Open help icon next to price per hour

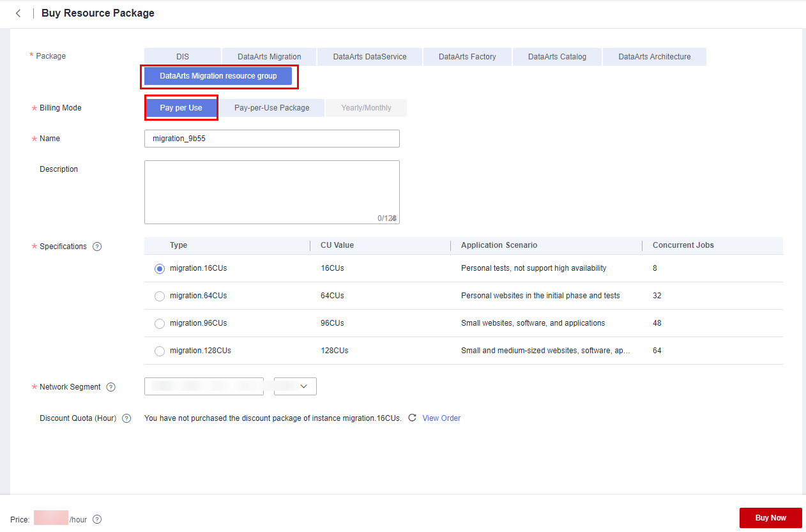(97, 519)
